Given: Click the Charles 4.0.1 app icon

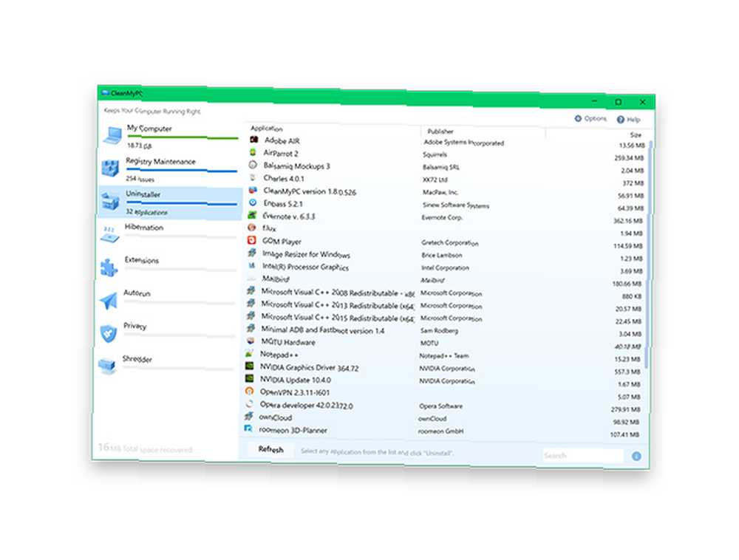Looking at the screenshot, I should pyautogui.click(x=253, y=177).
